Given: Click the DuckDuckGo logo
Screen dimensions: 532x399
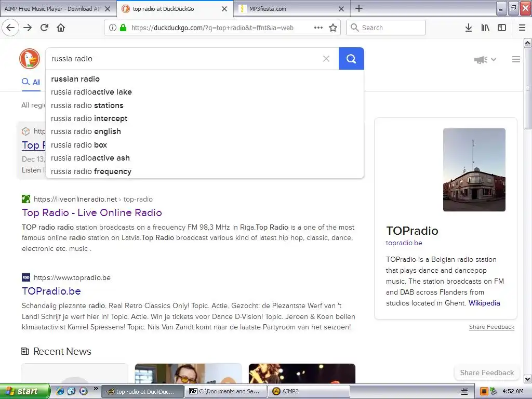Looking at the screenshot, I should 30,59.
